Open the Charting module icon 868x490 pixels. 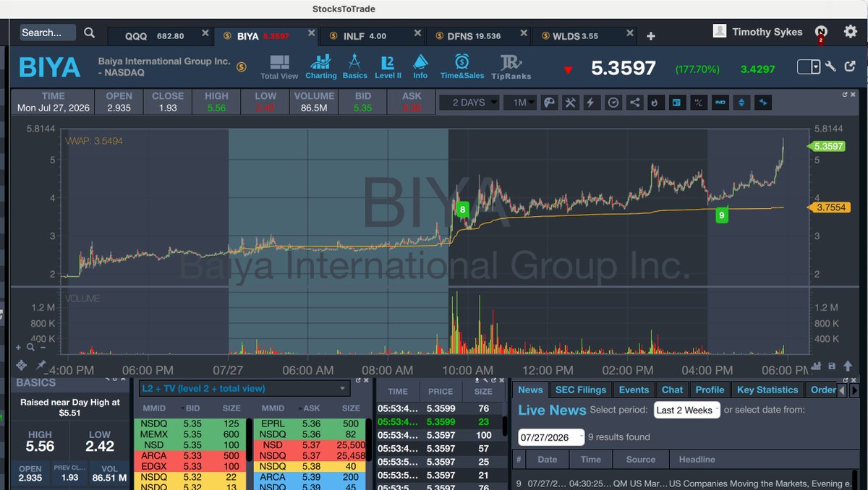point(320,66)
